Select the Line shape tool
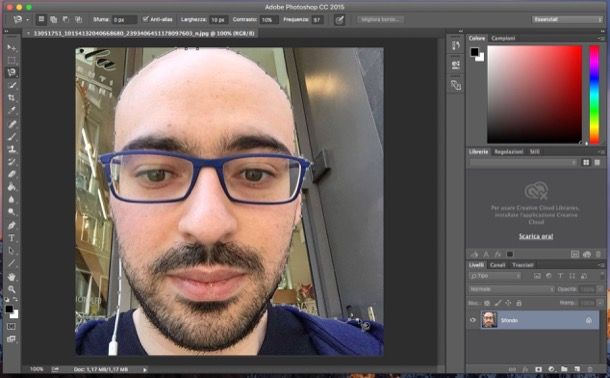Screen dimensions: 610x378 [11, 263]
